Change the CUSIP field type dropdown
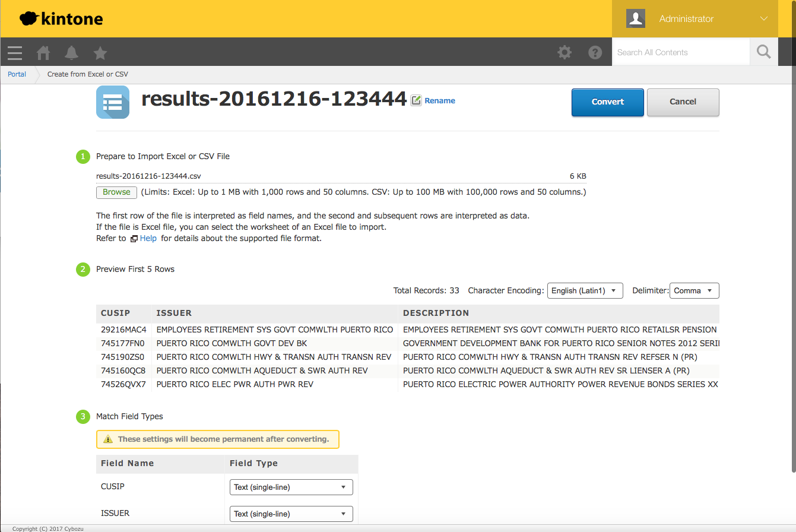Screen dimensions: 796x532 click(x=291, y=487)
